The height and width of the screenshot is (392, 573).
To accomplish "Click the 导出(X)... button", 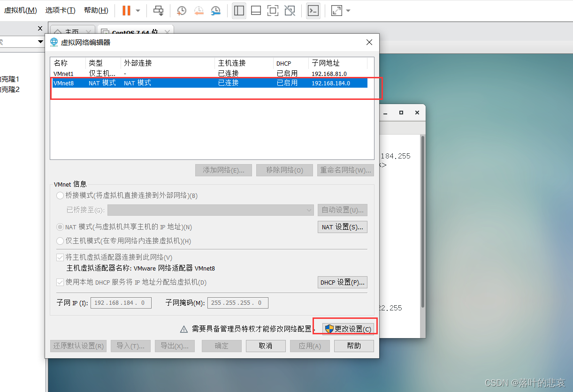I will click(175, 346).
